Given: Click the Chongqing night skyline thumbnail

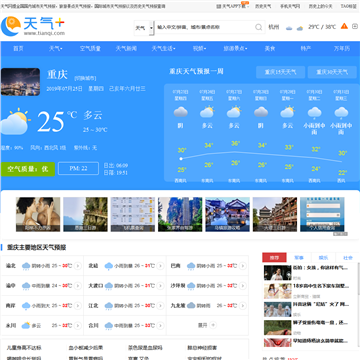Looking at the screenshot, I should [20, 82].
